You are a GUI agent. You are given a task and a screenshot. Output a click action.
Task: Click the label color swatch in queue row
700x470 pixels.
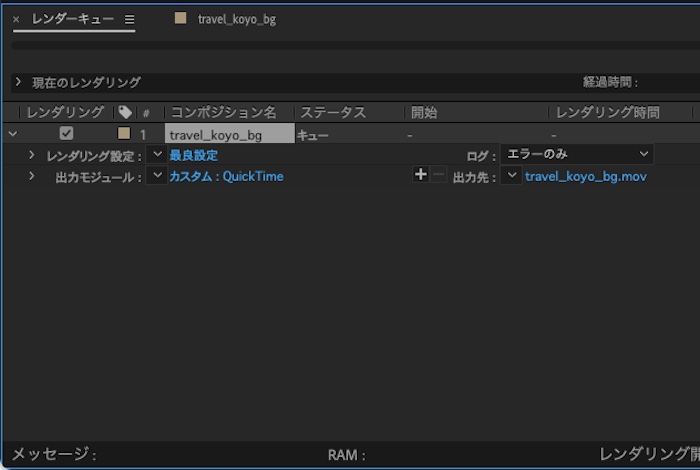124,133
